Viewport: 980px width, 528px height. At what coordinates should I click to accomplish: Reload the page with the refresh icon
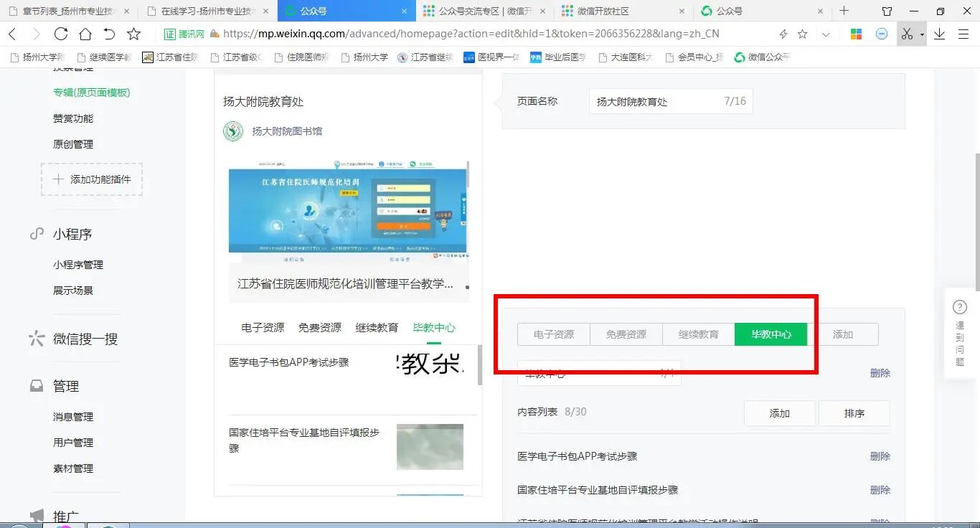(61, 34)
